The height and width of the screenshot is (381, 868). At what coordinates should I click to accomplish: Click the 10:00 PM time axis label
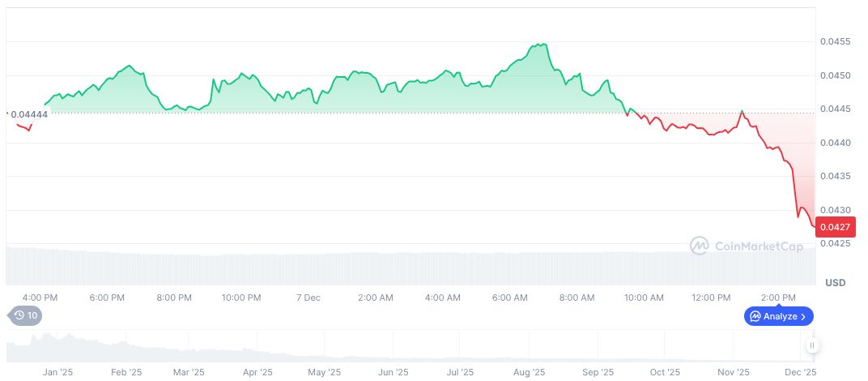241,298
